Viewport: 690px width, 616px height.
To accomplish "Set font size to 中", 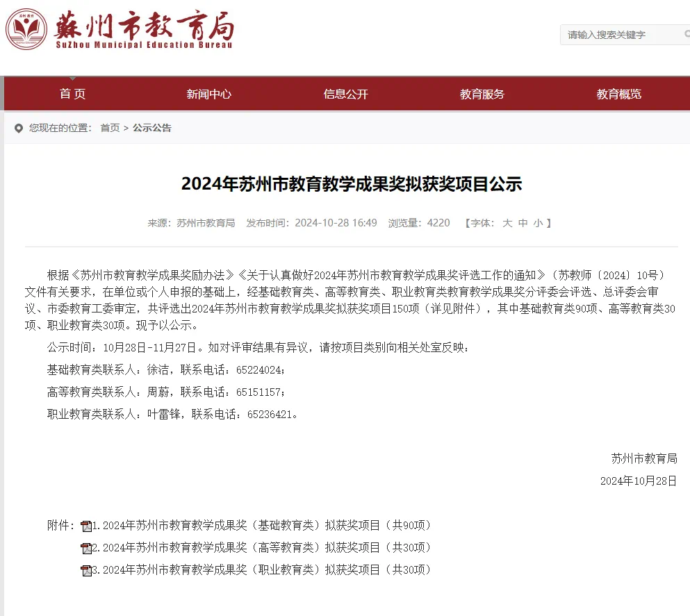I will point(523,223).
